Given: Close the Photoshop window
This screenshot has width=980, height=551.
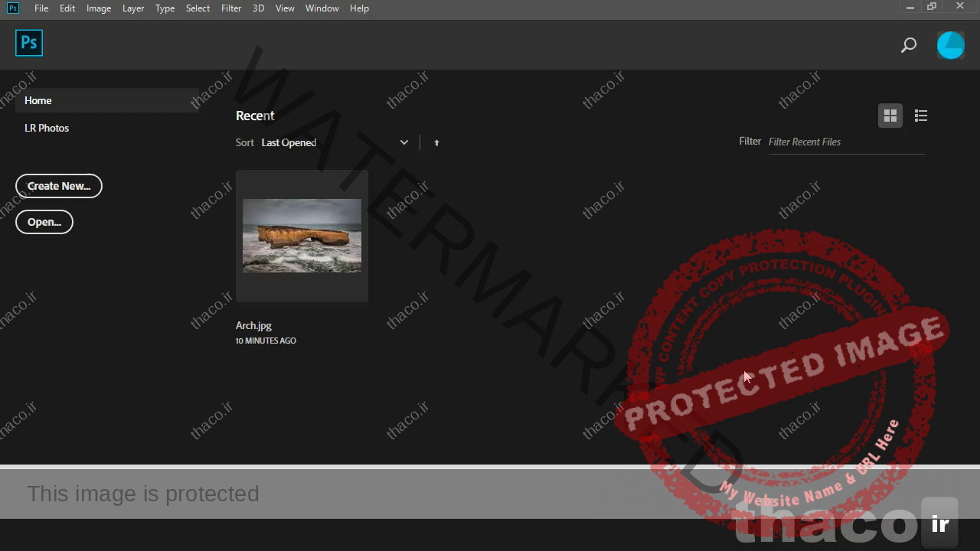Looking at the screenshot, I should 960,7.
